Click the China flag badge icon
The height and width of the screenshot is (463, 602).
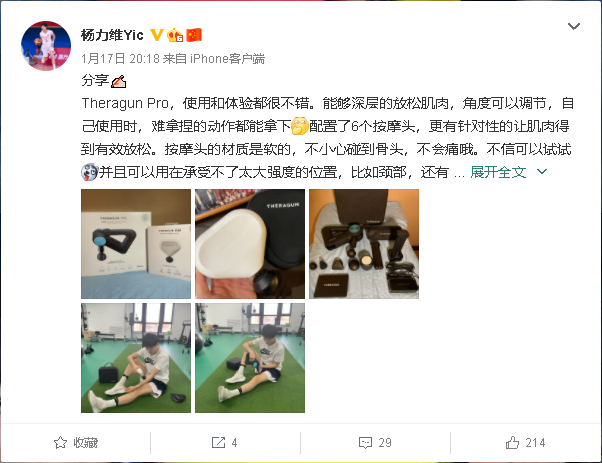(194, 35)
